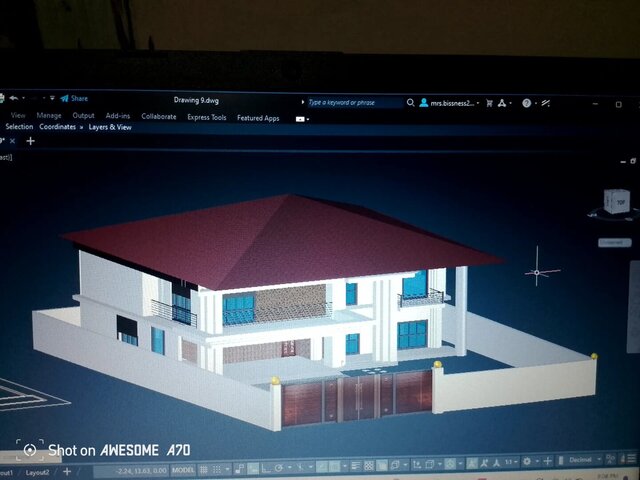This screenshot has width=640, height=480.
Task: Toggle Ortho mode in status bar
Action: tap(266, 468)
